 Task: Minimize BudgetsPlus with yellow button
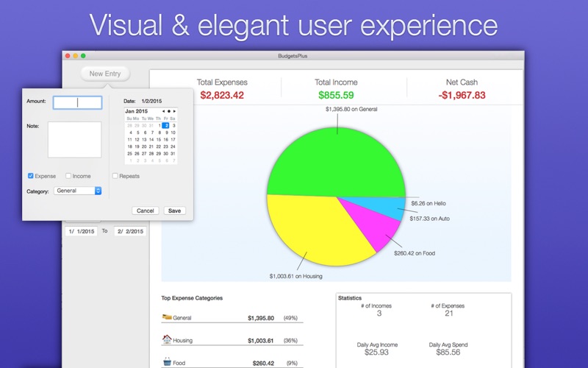coord(76,56)
